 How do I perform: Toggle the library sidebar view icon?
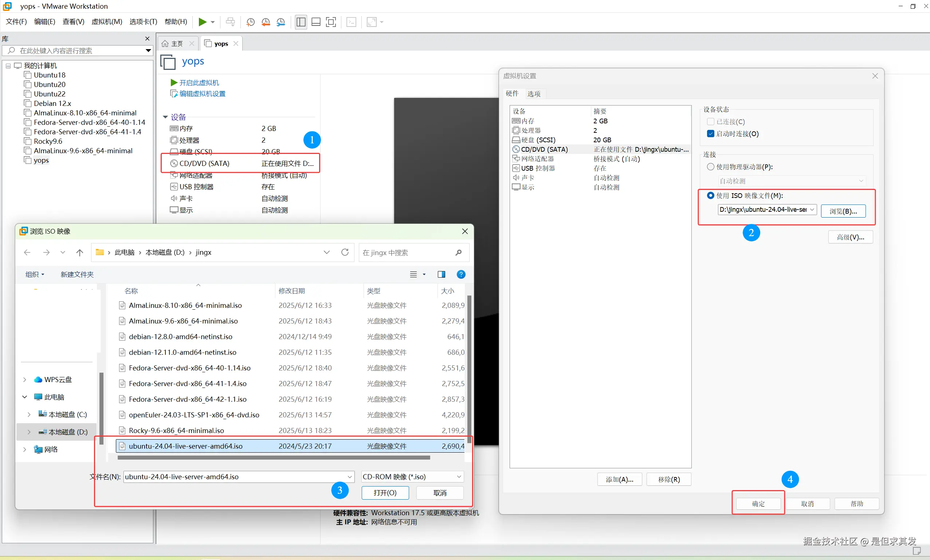pos(301,22)
